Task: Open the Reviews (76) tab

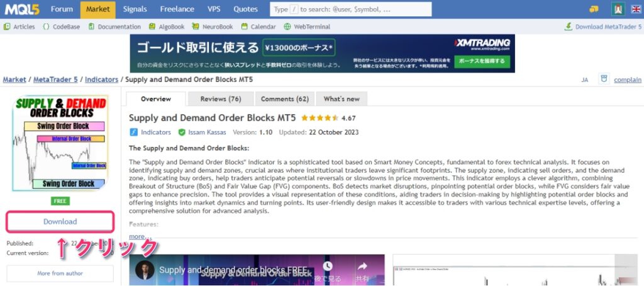Action: 221,99
